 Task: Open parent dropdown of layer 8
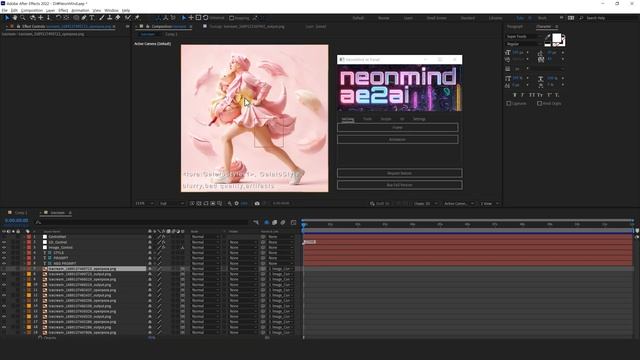click(281, 274)
